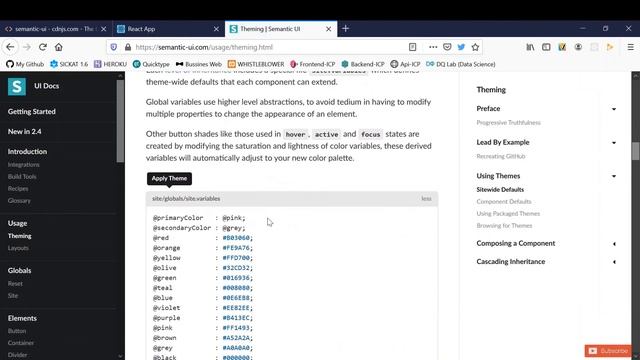The height and width of the screenshot is (360, 640).
Task: Jump to Using Packaged Themes section
Action: click(508, 213)
